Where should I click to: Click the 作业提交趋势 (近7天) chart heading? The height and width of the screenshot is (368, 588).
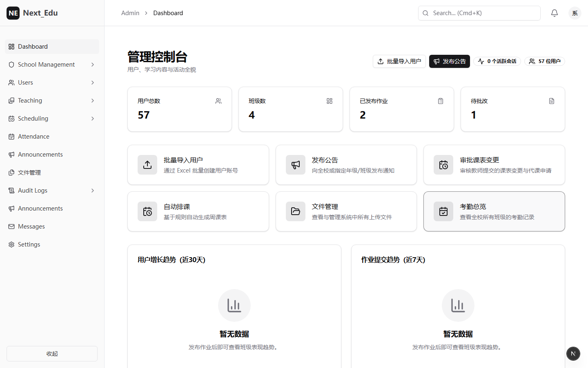point(393,260)
